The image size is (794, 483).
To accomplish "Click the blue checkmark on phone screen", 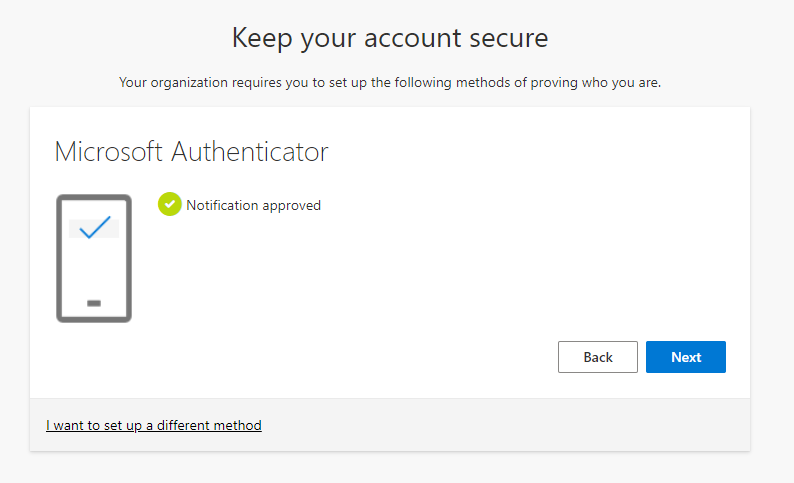I will click(x=94, y=229).
